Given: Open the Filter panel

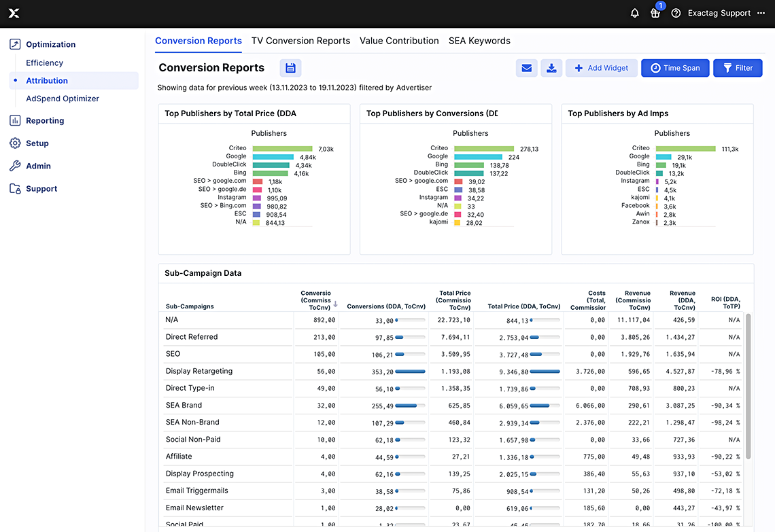Looking at the screenshot, I should (738, 68).
